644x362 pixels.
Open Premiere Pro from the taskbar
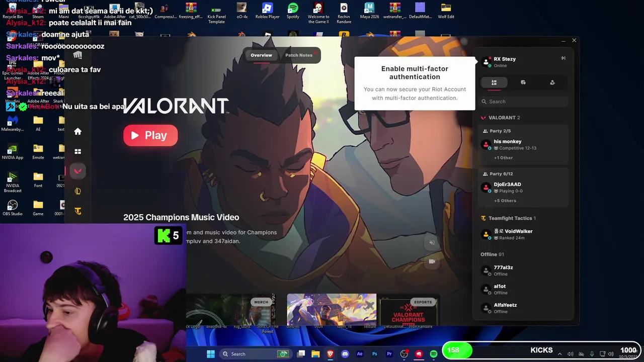389,354
